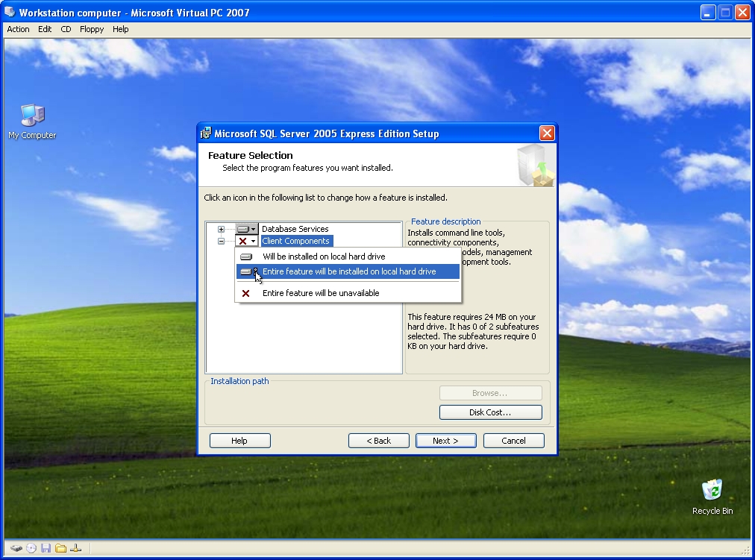Choose "Entire feature will be unavailable" option

coord(321,293)
